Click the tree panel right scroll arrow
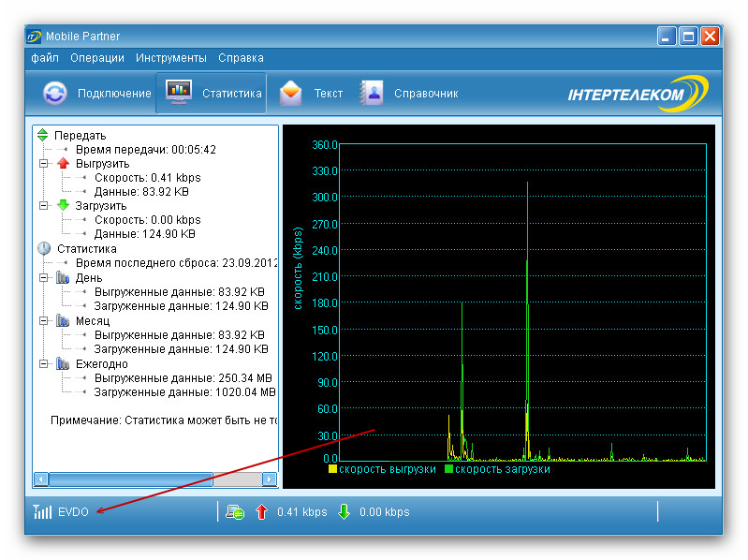The height and width of the screenshot is (560, 748). (x=270, y=479)
